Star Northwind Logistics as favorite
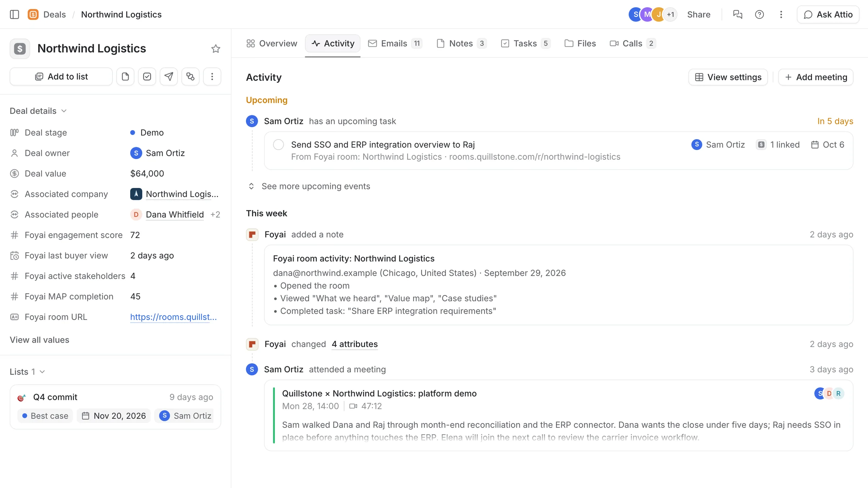Viewport: 868px width, 488px height. pyautogui.click(x=216, y=49)
